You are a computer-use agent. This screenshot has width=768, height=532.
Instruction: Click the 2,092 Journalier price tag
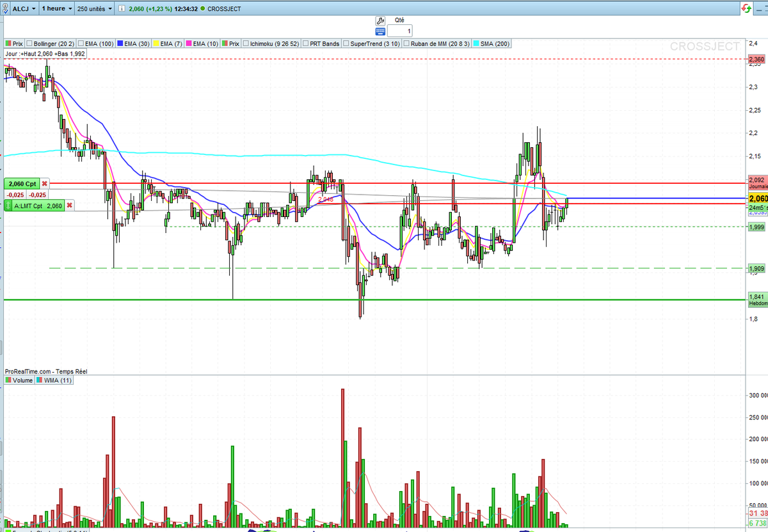click(756, 182)
